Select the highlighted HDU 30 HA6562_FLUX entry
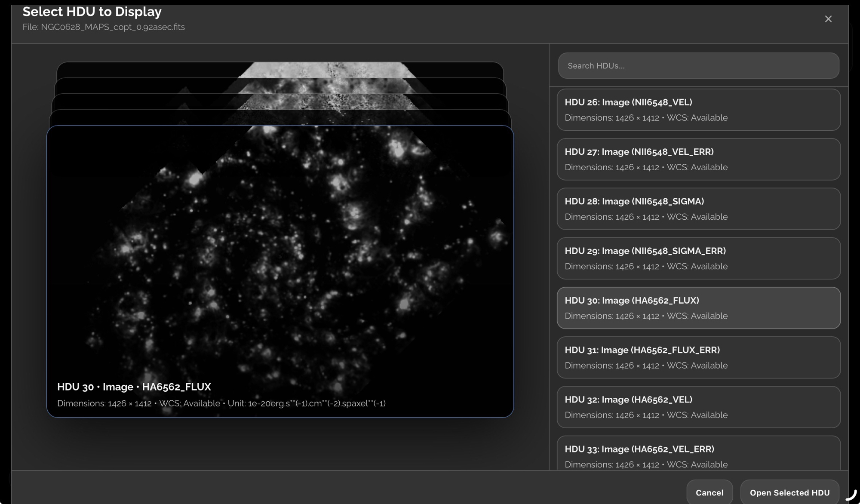Screen dimensions: 860x504 click(x=698, y=308)
